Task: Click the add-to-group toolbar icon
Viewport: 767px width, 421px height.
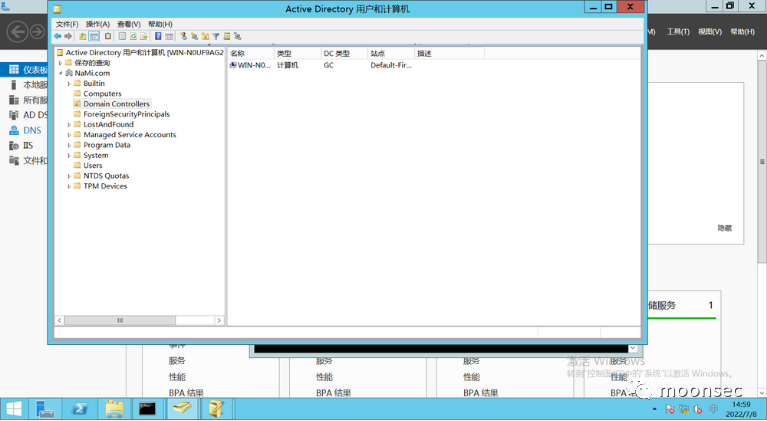Action: pos(237,36)
